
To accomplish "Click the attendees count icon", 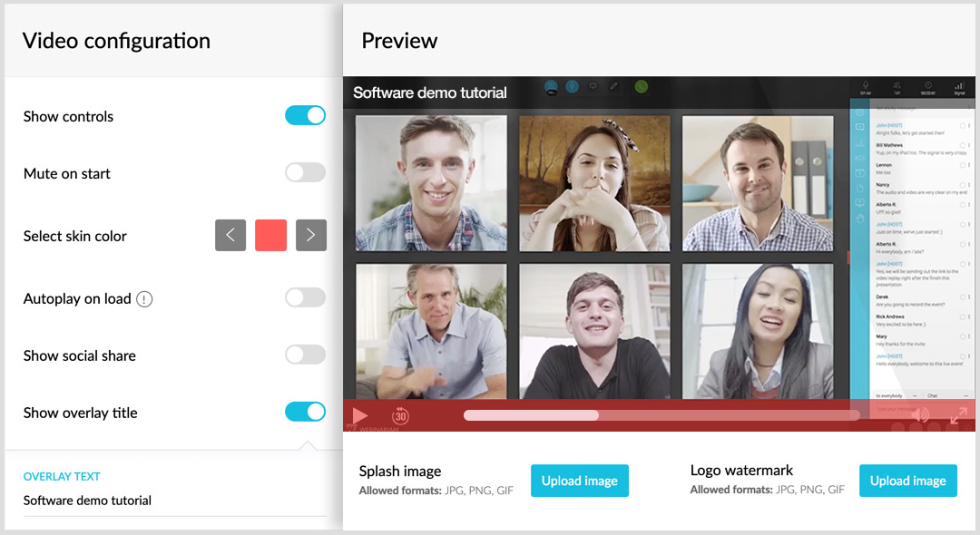I will (897, 87).
